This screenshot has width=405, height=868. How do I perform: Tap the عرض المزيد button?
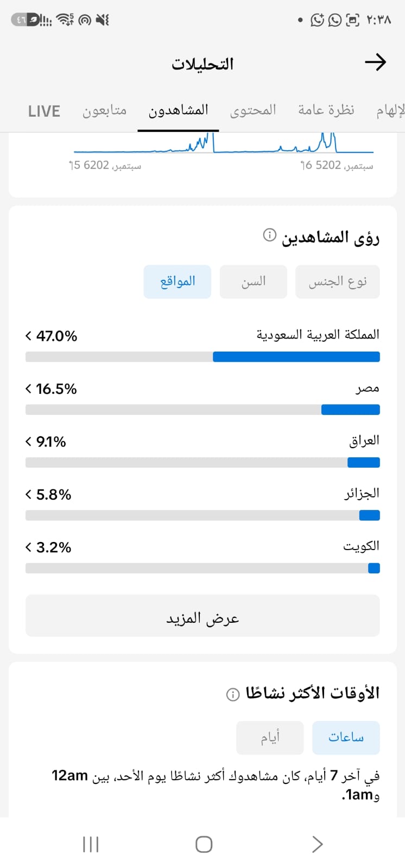(x=202, y=616)
